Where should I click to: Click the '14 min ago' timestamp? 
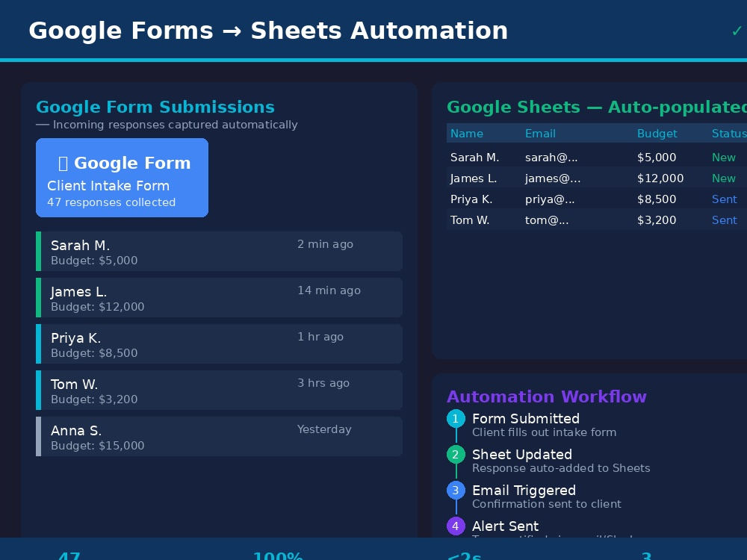coord(329,290)
